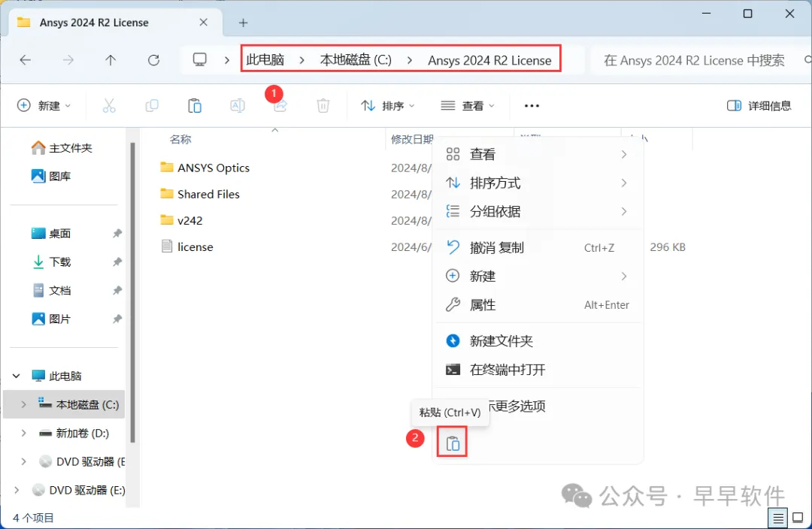Viewport: 812px width, 529px height.
Task: Expand 新加卷 (D:) in navigation tree
Action: (23, 433)
